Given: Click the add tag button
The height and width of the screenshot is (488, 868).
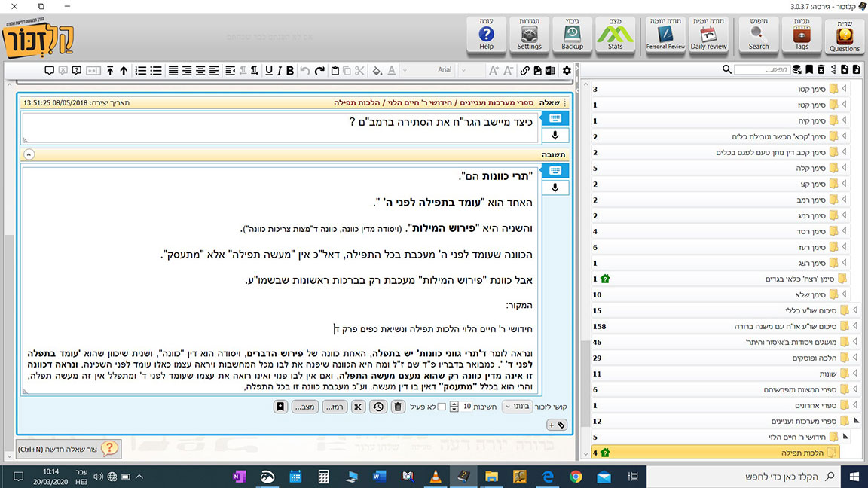Looking at the screenshot, I should coord(557,425).
